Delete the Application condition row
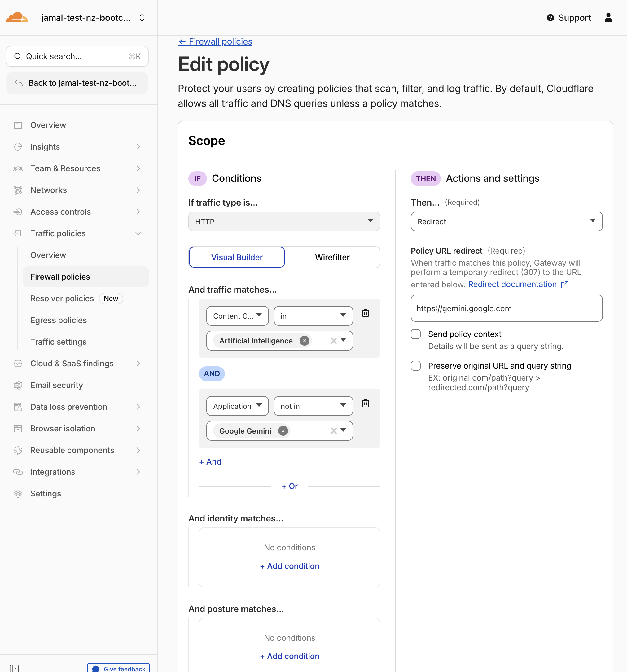 (x=366, y=403)
